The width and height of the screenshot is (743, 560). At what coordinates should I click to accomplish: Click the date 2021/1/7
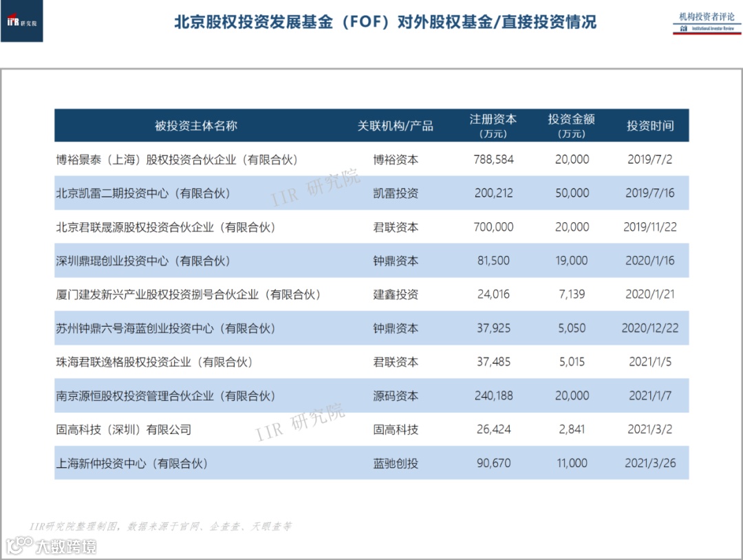coord(650,396)
